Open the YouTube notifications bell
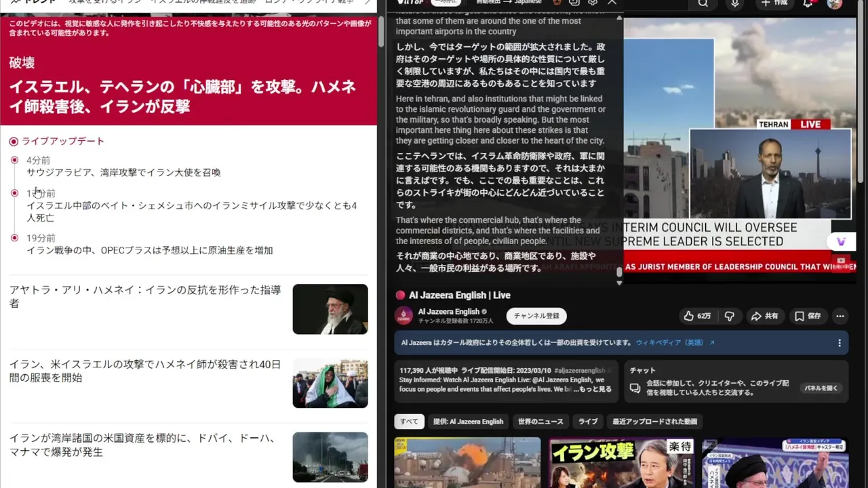The image size is (868, 488). (x=808, y=3)
